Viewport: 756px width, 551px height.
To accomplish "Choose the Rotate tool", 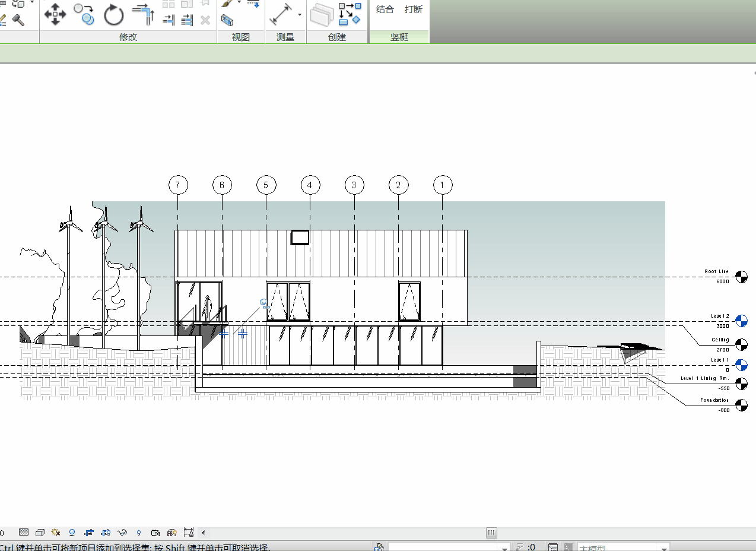I will click(114, 15).
